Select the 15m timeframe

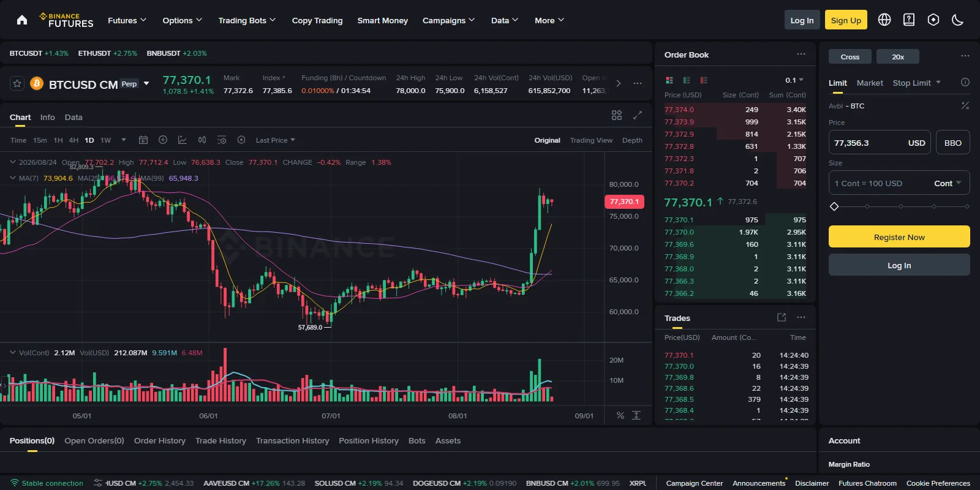[40, 140]
